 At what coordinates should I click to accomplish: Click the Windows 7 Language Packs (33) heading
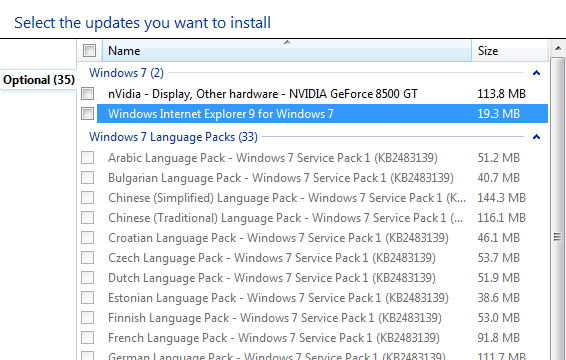[173, 137]
